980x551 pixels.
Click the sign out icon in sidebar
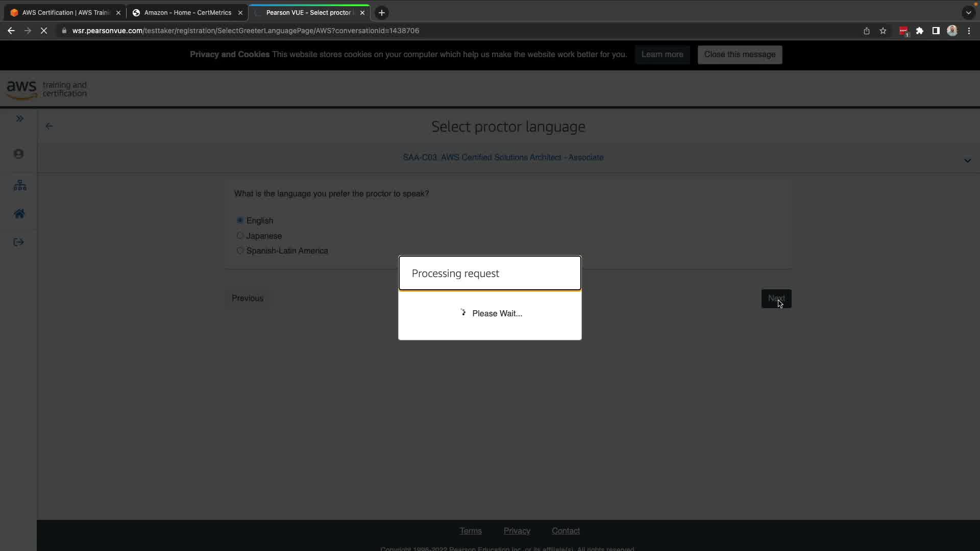tap(19, 242)
